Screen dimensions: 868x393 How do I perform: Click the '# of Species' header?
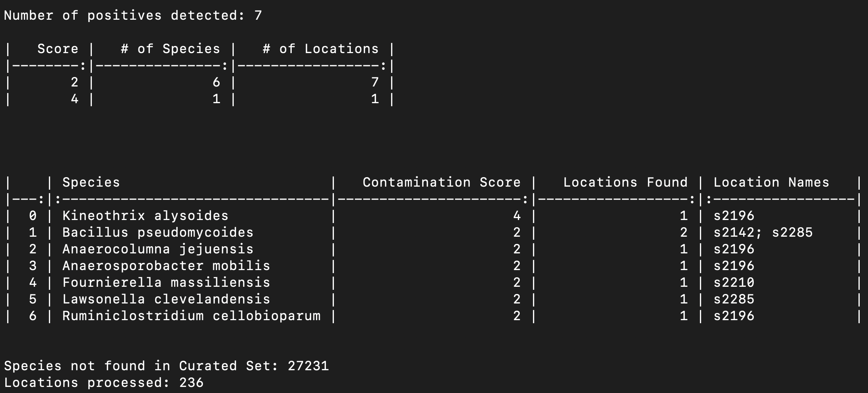click(x=170, y=49)
